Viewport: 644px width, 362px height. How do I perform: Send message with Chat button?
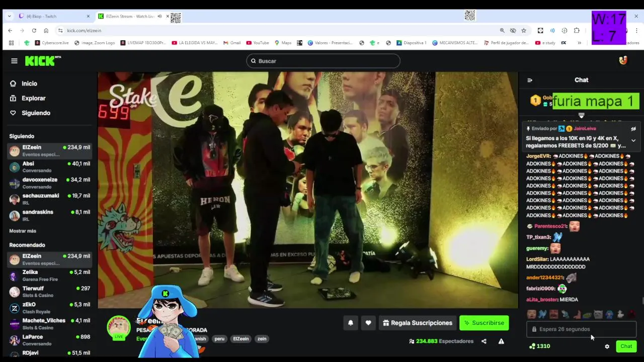pyautogui.click(x=626, y=346)
